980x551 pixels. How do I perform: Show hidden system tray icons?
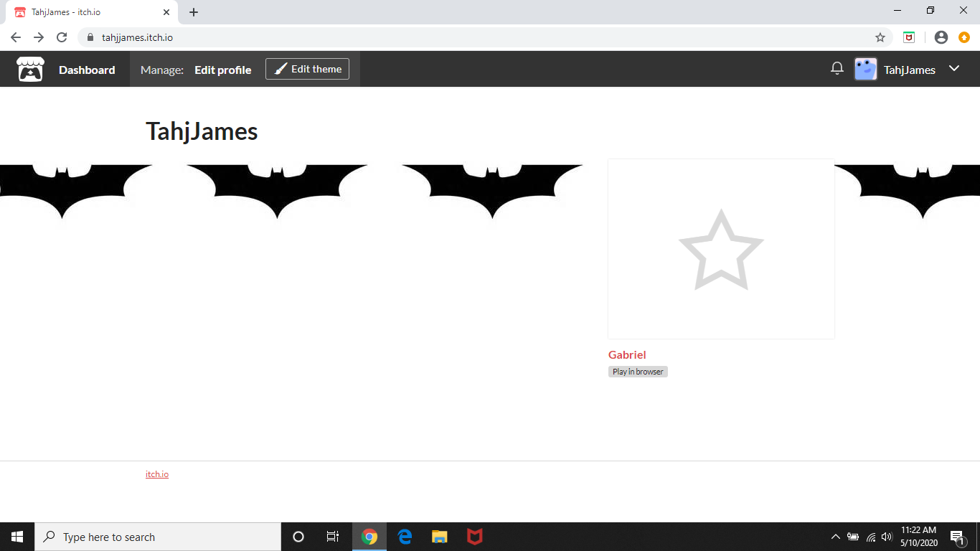pyautogui.click(x=835, y=537)
